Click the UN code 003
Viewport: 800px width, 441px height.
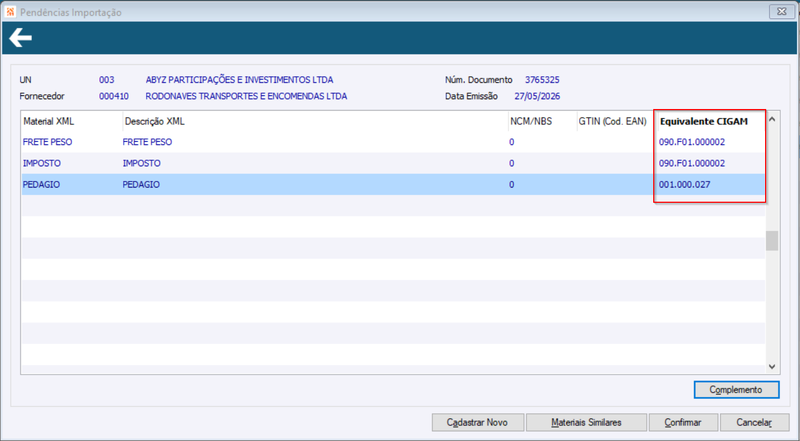(107, 80)
